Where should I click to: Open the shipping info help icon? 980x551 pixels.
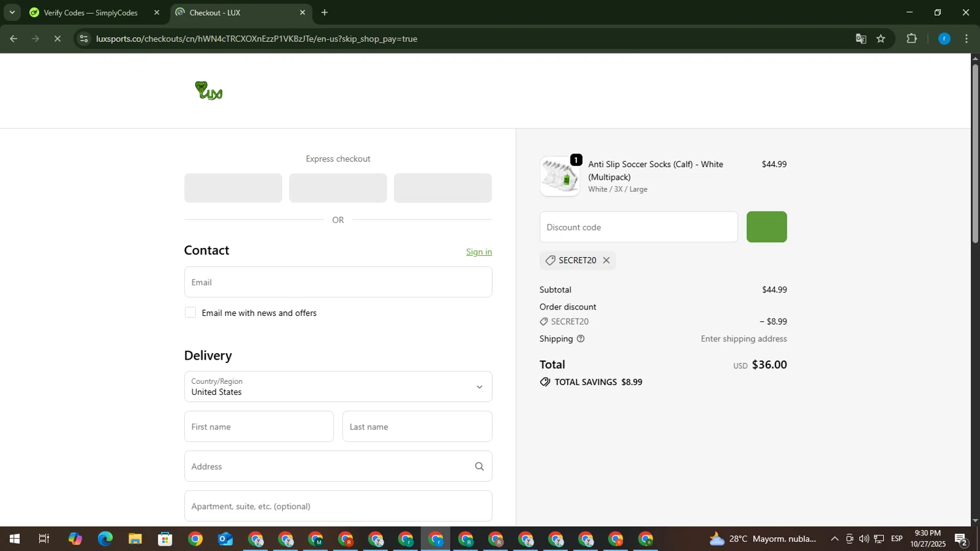point(581,339)
